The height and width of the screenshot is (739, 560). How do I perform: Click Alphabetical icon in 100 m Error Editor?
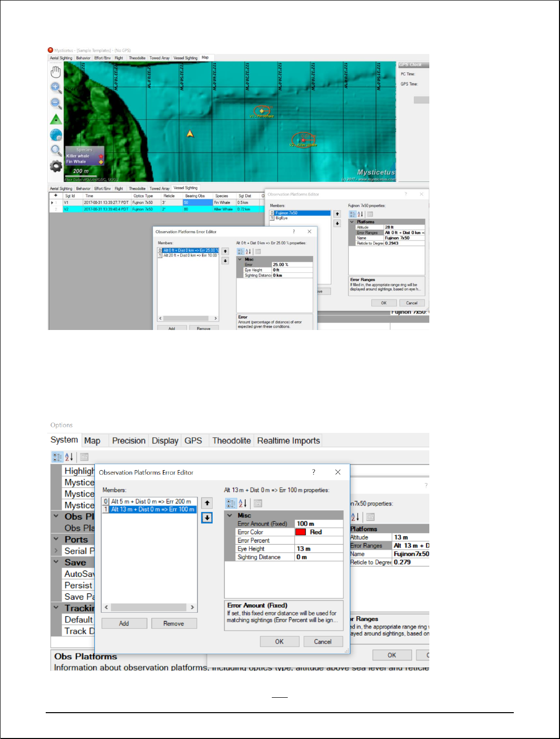[x=243, y=503]
